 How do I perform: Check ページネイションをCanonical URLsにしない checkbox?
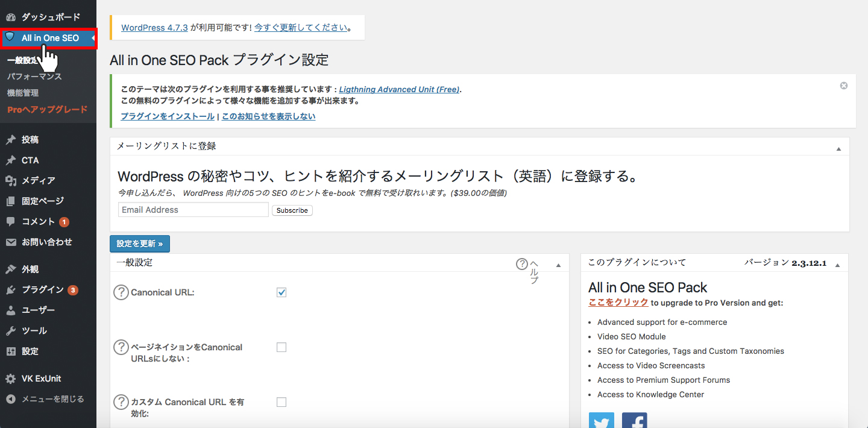(281, 347)
